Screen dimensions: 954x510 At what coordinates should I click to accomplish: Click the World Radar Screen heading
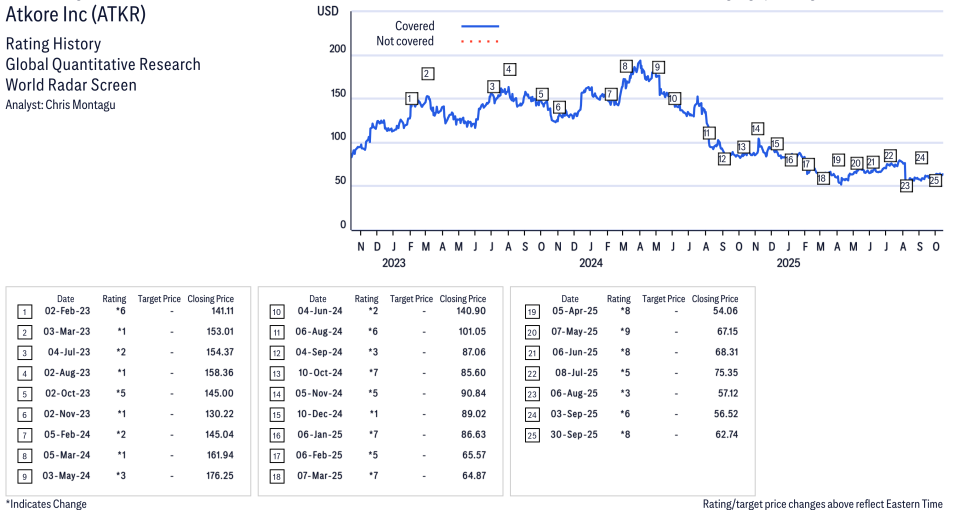71,85
